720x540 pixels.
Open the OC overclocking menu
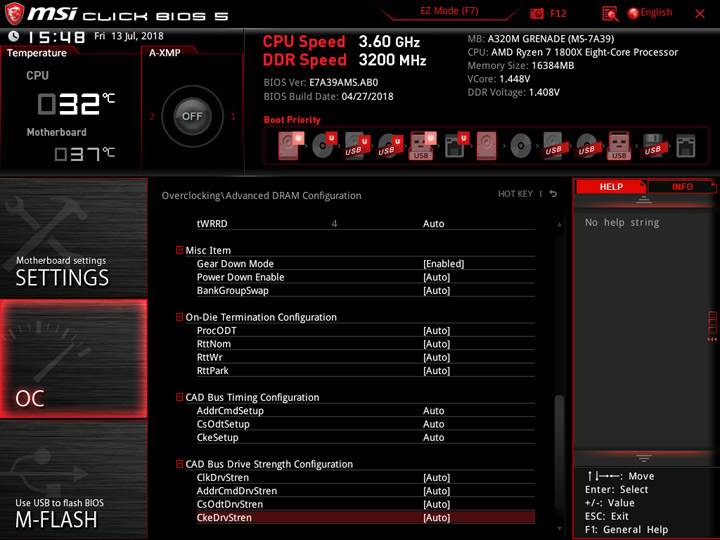(x=73, y=359)
